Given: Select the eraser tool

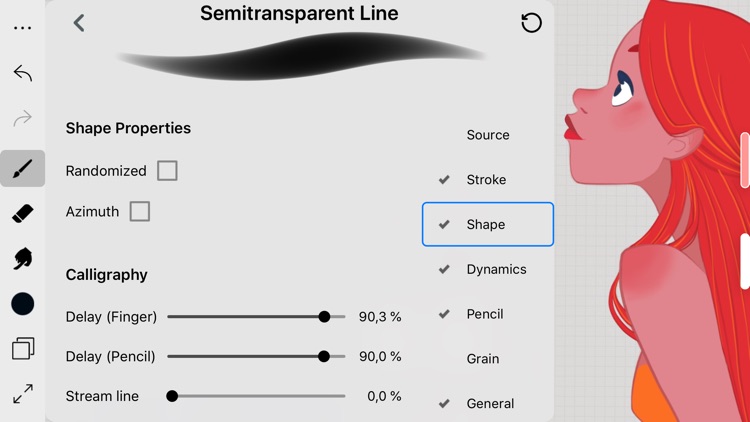Looking at the screenshot, I should [22, 213].
